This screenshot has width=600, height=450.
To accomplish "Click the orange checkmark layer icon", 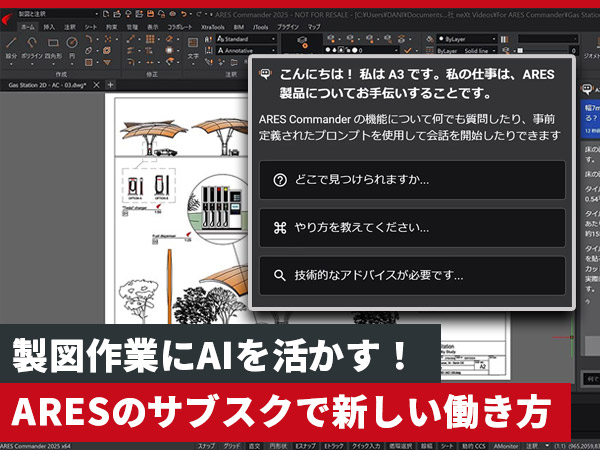I will tap(408, 50).
